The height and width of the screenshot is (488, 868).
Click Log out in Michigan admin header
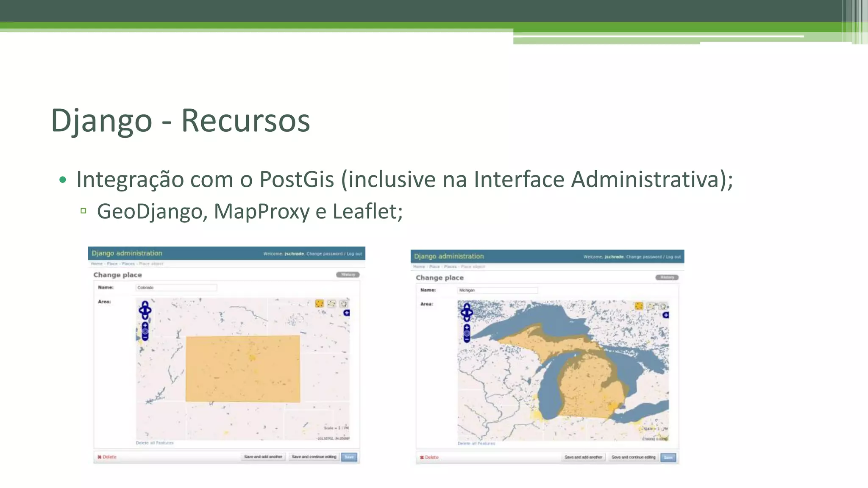(673, 257)
